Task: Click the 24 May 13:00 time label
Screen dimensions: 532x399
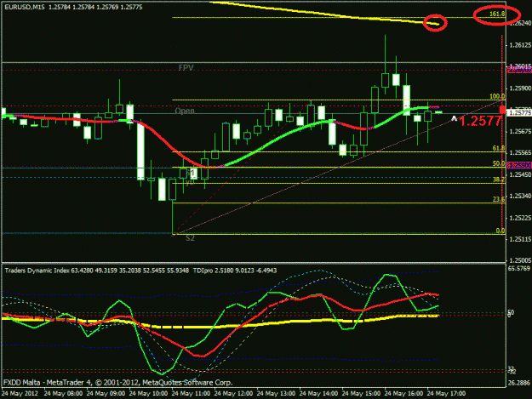Action: [x=276, y=394]
